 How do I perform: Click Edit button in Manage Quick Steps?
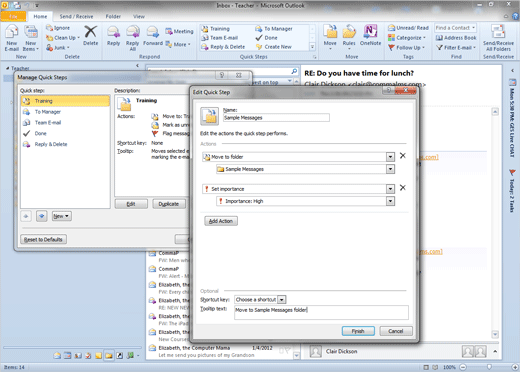[131, 204]
